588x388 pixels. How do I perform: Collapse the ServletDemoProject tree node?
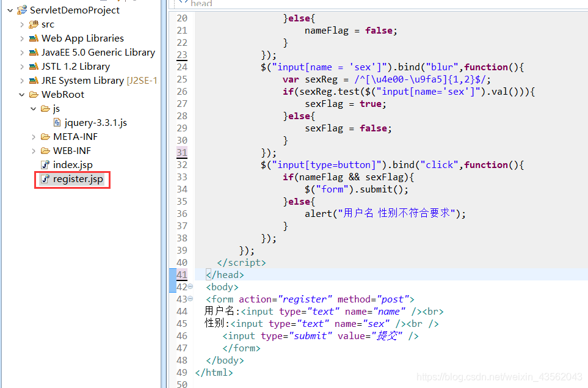tap(10, 10)
